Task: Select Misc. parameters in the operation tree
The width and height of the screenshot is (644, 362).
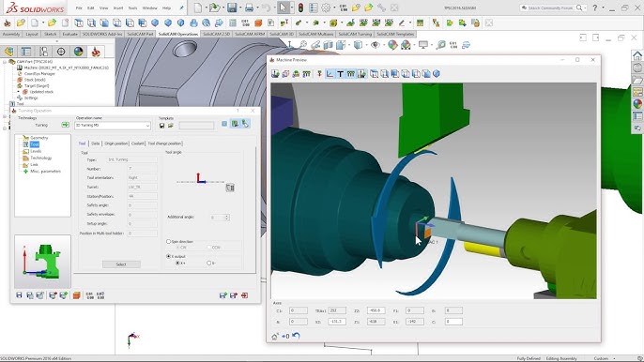Action: pos(45,171)
